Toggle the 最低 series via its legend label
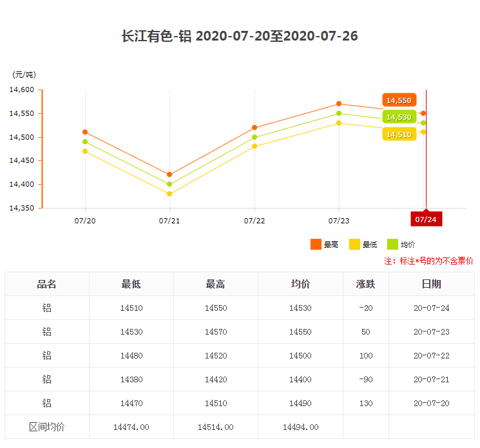Viewport: 480px width, 448px height. [369, 245]
